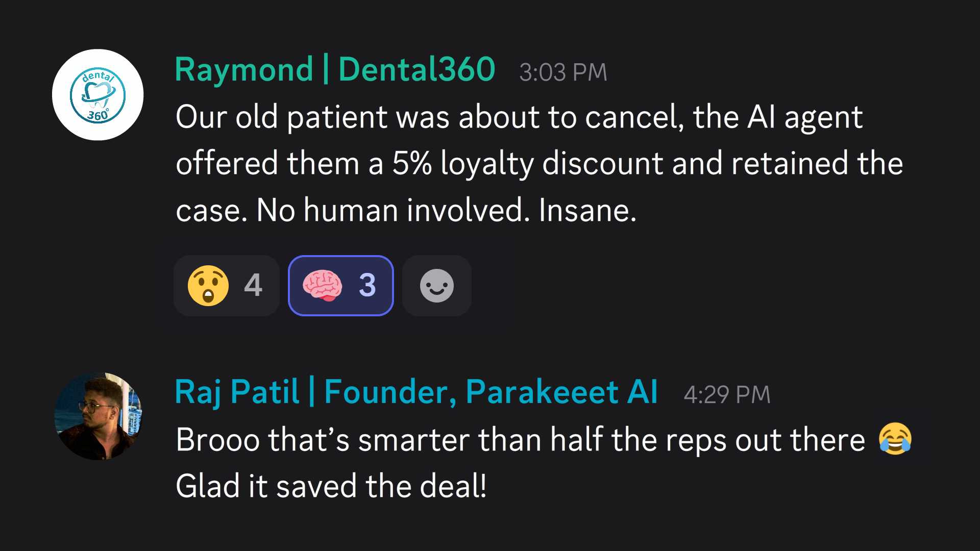Click the reaction counter showing 4

[x=253, y=286]
